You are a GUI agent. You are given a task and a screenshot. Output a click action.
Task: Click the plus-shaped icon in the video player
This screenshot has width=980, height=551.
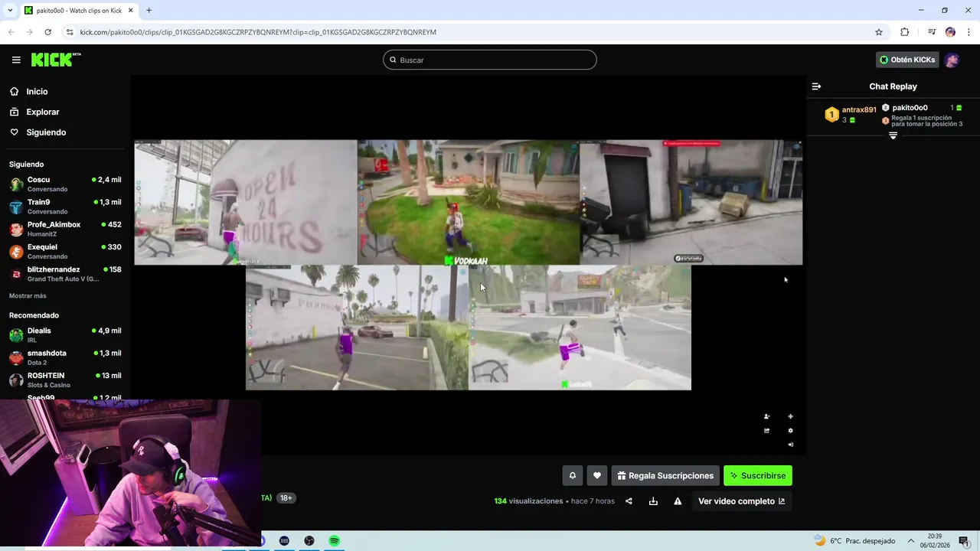coord(790,416)
